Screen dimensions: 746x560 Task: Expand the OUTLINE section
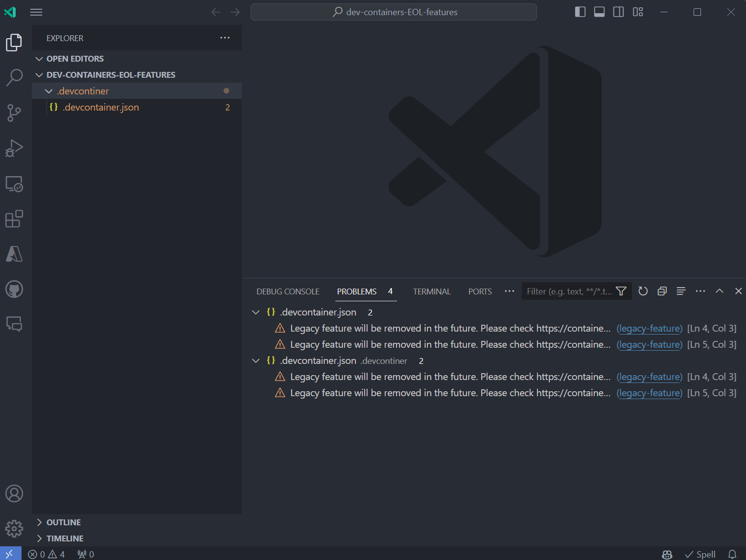tap(40, 522)
